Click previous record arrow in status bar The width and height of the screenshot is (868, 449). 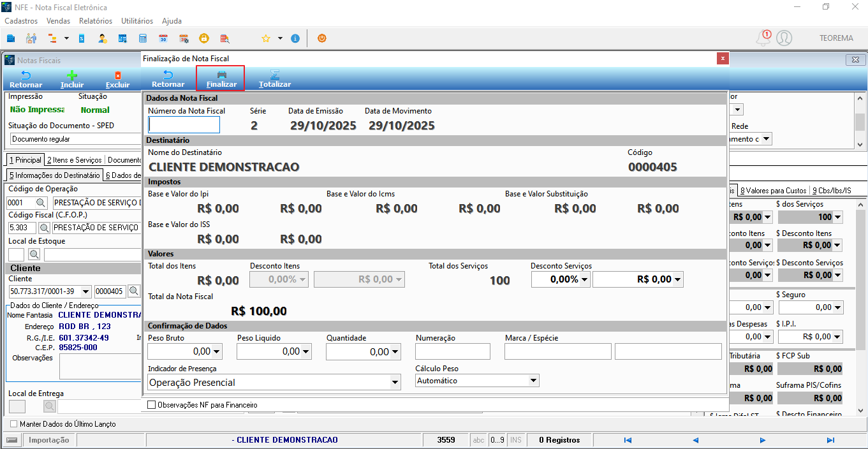pyautogui.click(x=696, y=440)
